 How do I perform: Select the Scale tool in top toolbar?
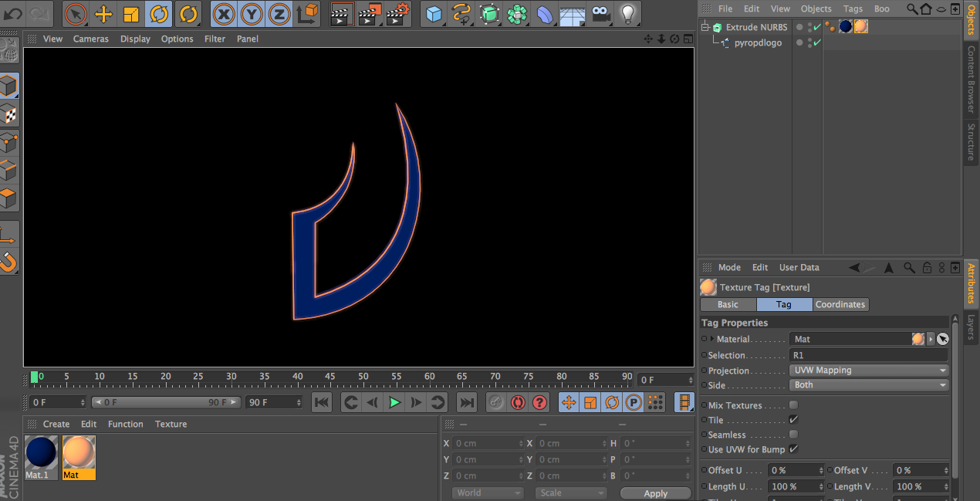(132, 13)
